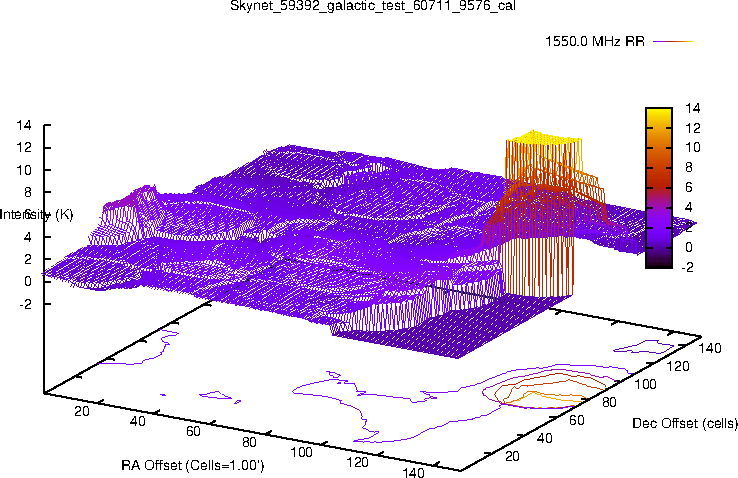Click the Intensity (K) axis label
Screen dimensions: 738x478
click(37, 215)
